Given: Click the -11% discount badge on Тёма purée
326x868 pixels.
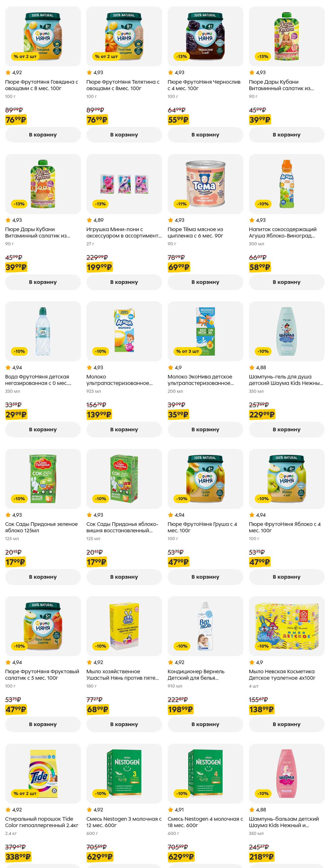Looking at the screenshot, I should tap(181, 204).
